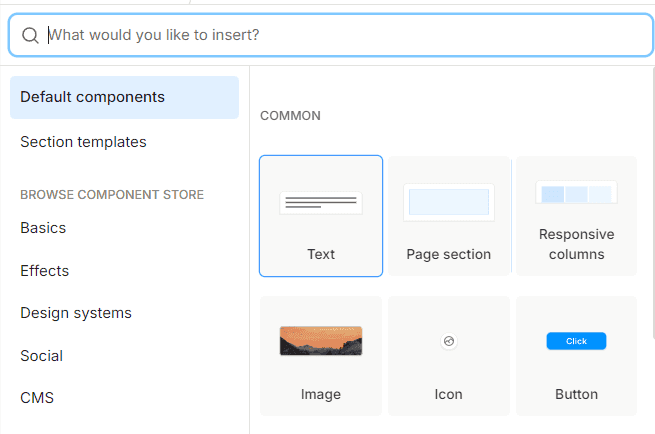Insert a Page section component
This screenshot has width=655, height=434.
point(449,216)
